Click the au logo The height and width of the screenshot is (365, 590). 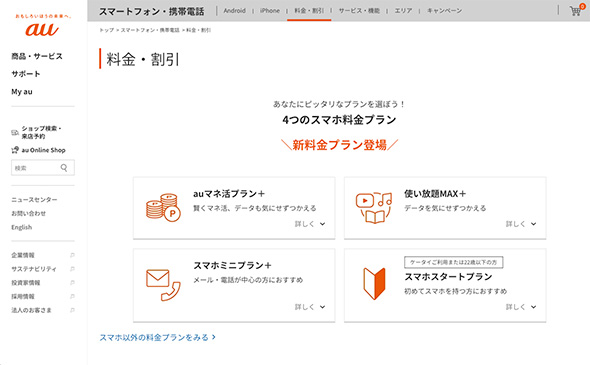click(x=42, y=29)
